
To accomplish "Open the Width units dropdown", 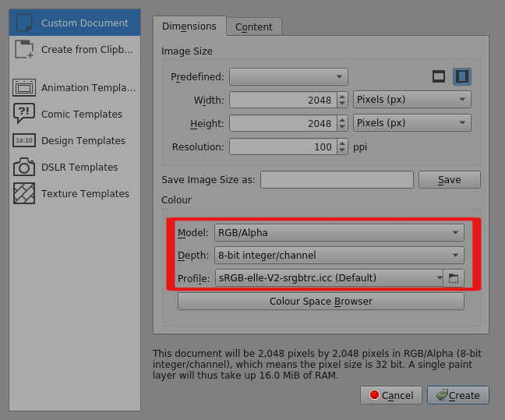I will tap(412, 100).
